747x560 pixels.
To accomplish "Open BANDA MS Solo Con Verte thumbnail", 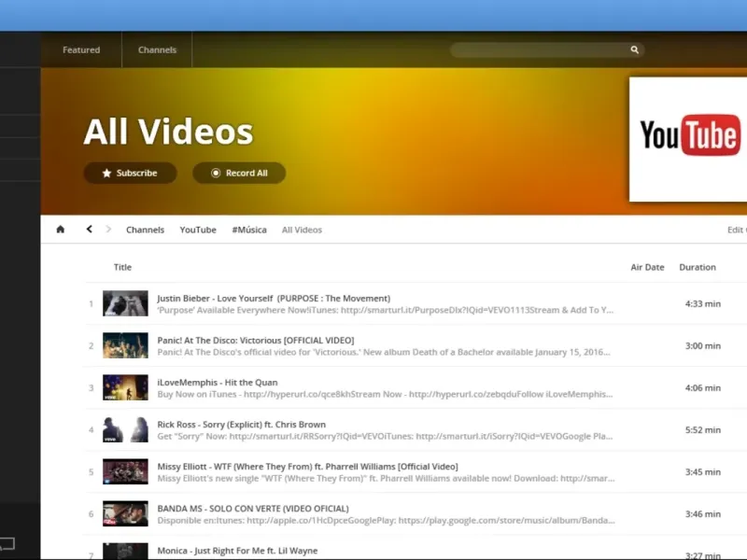I will click(x=125, y=513).
